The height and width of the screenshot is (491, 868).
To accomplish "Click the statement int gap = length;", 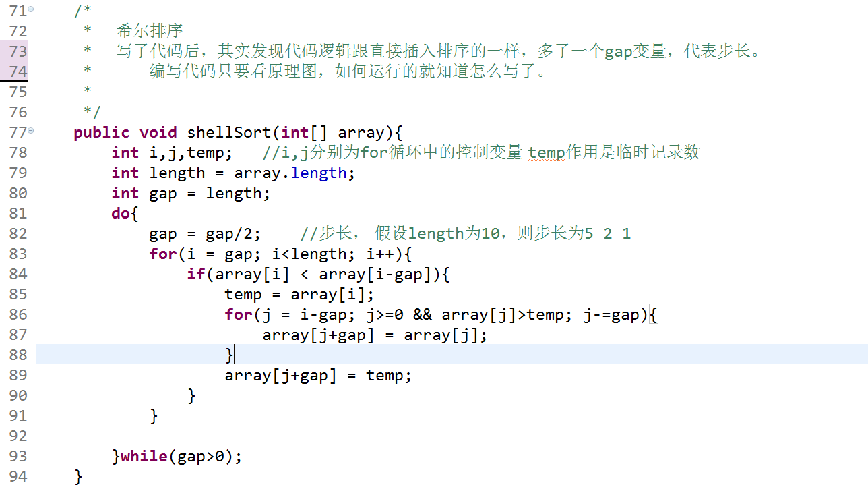I will pos(191,193).
